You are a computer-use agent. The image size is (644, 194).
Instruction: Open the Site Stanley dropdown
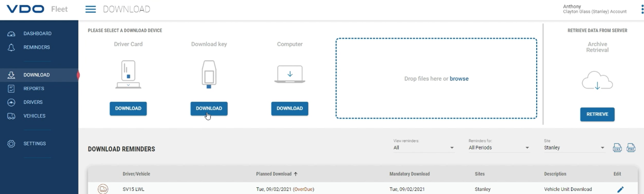(x=574, y=148)
